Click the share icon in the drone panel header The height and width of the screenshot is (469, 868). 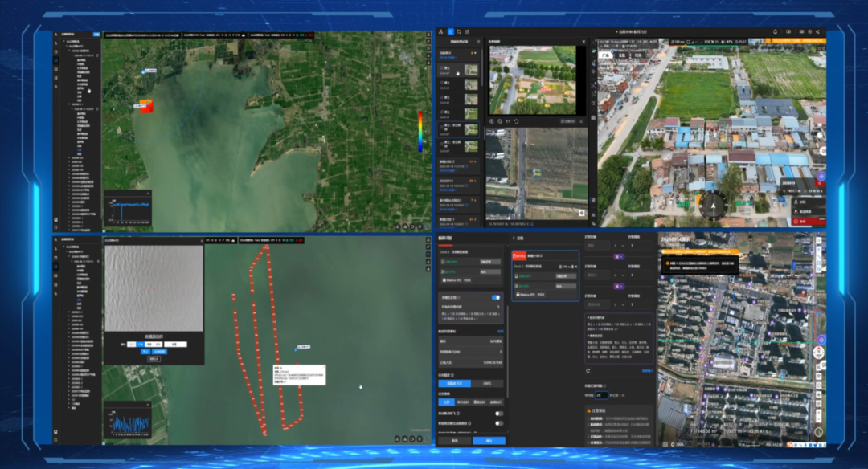[817, 32]
